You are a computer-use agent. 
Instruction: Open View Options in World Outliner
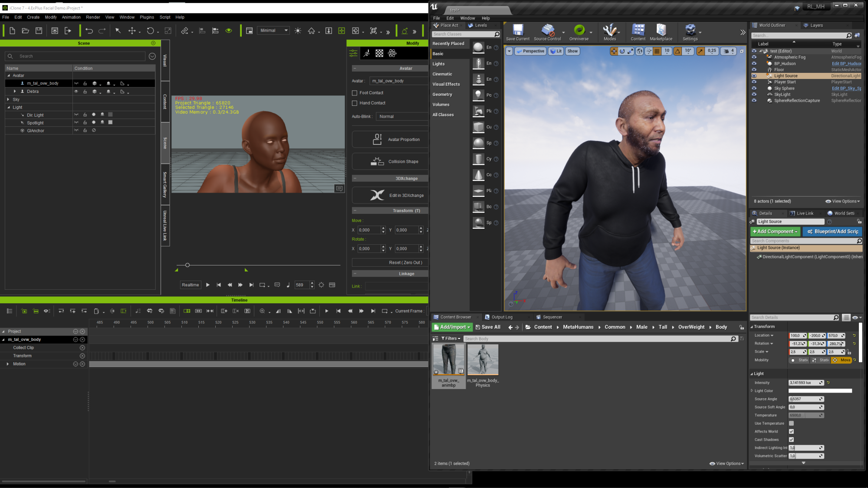[x=842, y=201]
